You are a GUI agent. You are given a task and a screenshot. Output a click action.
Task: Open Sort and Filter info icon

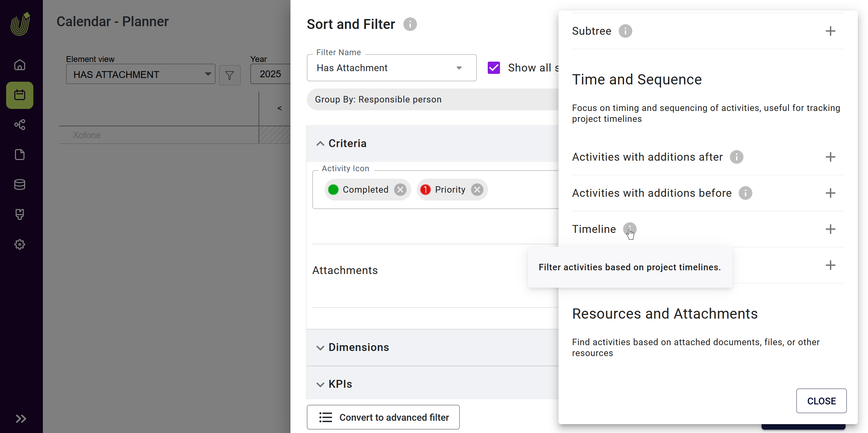pos(410,24)
